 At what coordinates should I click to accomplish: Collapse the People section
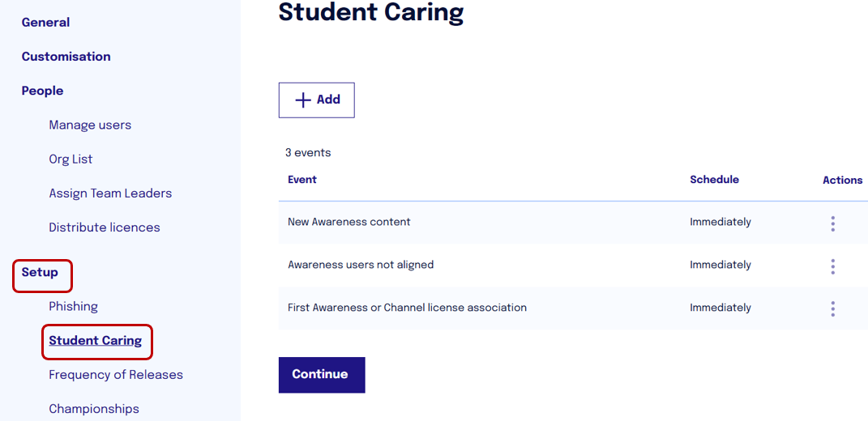point(42,91)
